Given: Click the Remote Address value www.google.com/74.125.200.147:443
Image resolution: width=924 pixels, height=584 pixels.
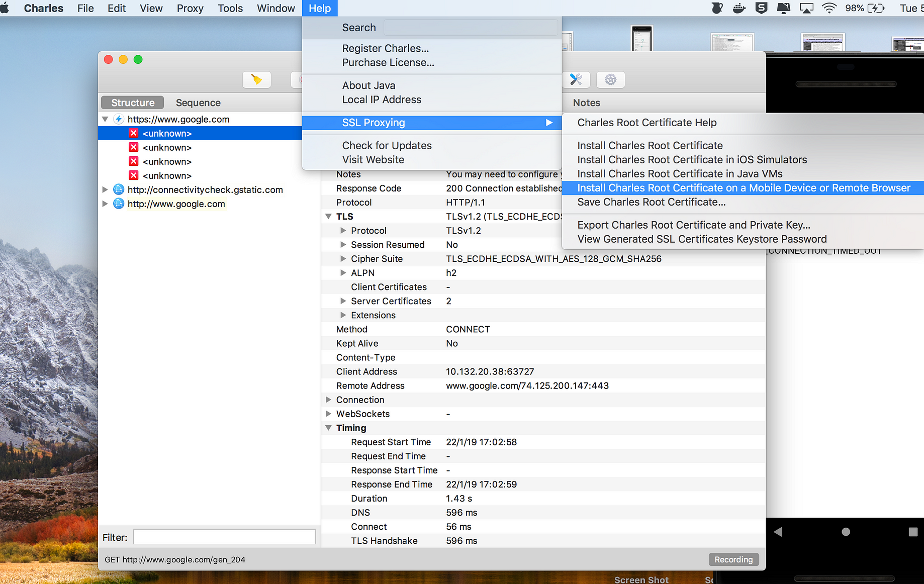Looking at the screenshot, I should (x=527, y=385).
